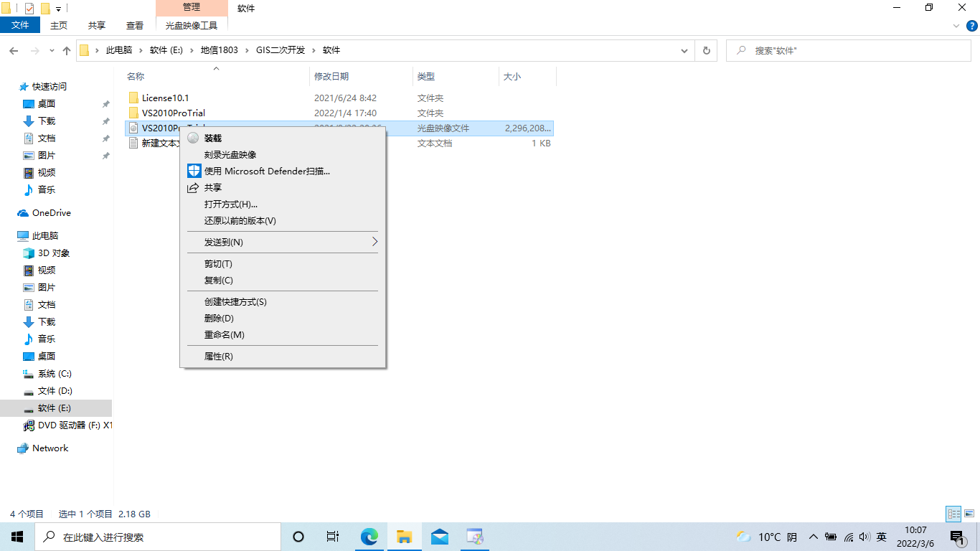Image resolution: width=980 pixels, height=551 pixels.
Task: Switch the 英 input language in tray
Action: point(881,536)
